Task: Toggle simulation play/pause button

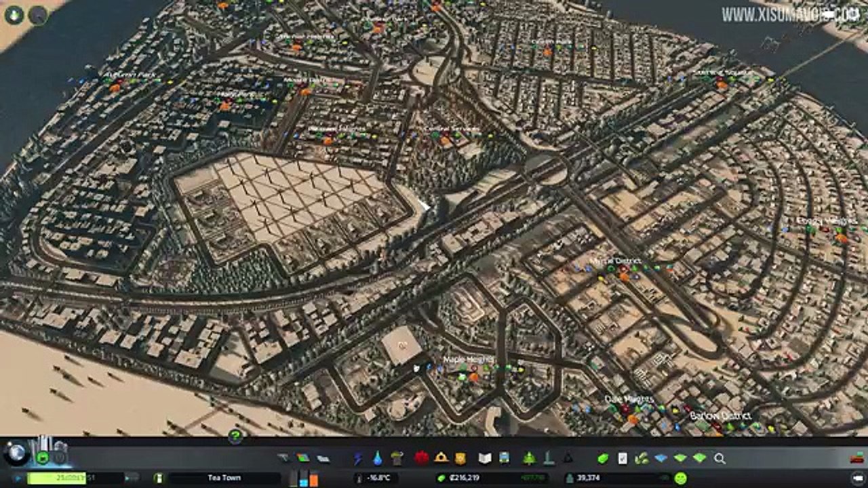Action: click(x=16, y=478)
